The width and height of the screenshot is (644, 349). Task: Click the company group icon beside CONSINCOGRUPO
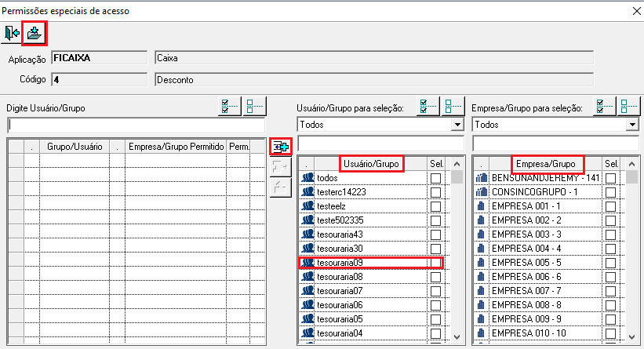tap(482, 191)
